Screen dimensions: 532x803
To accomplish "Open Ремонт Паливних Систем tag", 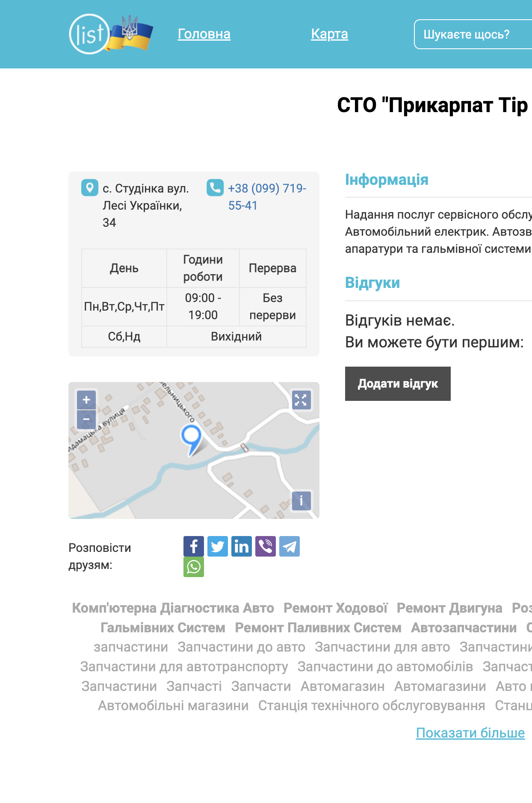I will [x=318, y=628].
